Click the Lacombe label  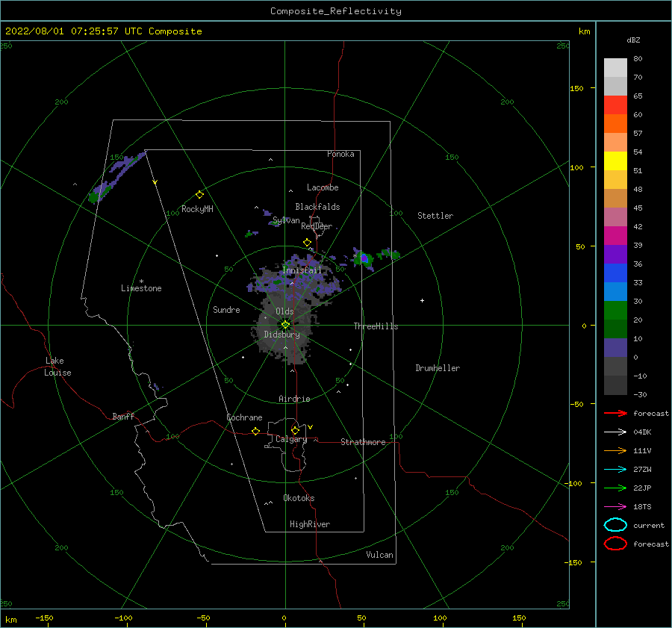[323, 187]
